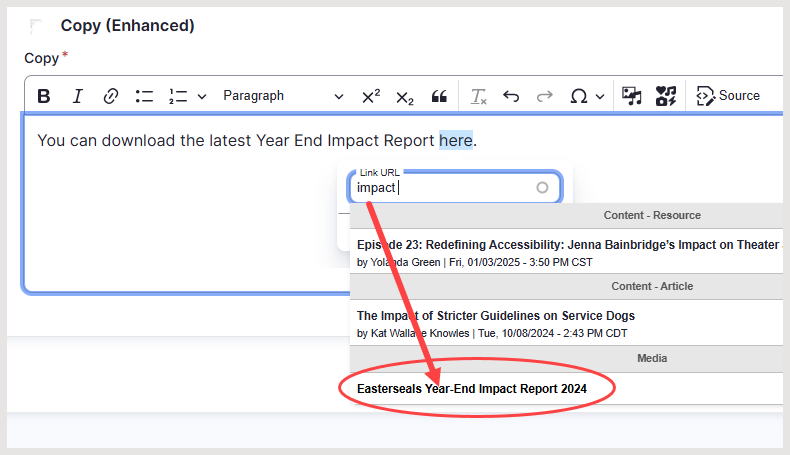Click the 'Content - Article' group header
Image resolution: width=790 pixels, height=455 pixels.
652,286
